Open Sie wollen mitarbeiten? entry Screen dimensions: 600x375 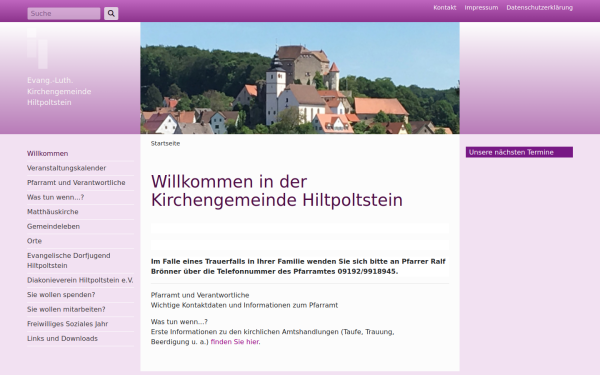pyautogui.click(x=66, y=309)
